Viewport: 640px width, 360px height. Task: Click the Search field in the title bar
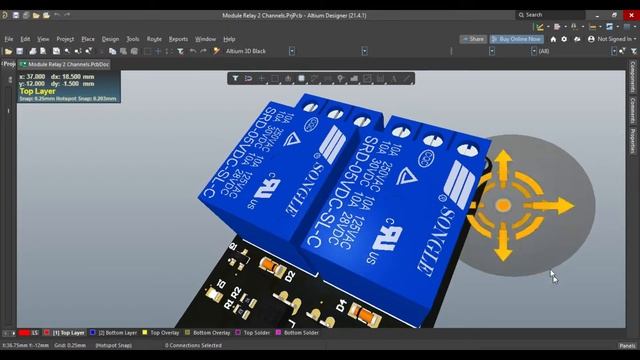coord(550,15)
